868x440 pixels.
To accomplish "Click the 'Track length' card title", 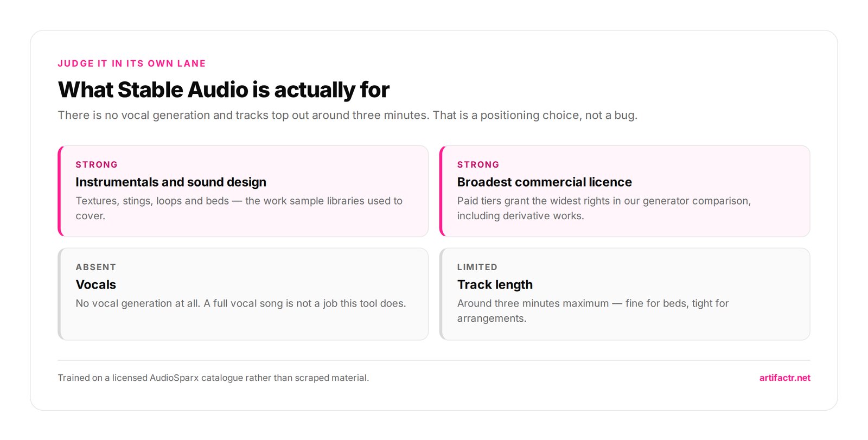I will (495, 285).
